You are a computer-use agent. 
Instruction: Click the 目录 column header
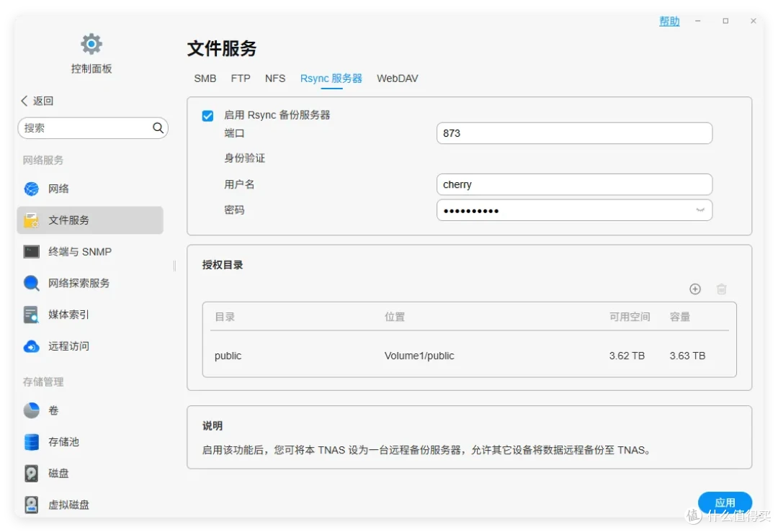[x=225, y=317]
